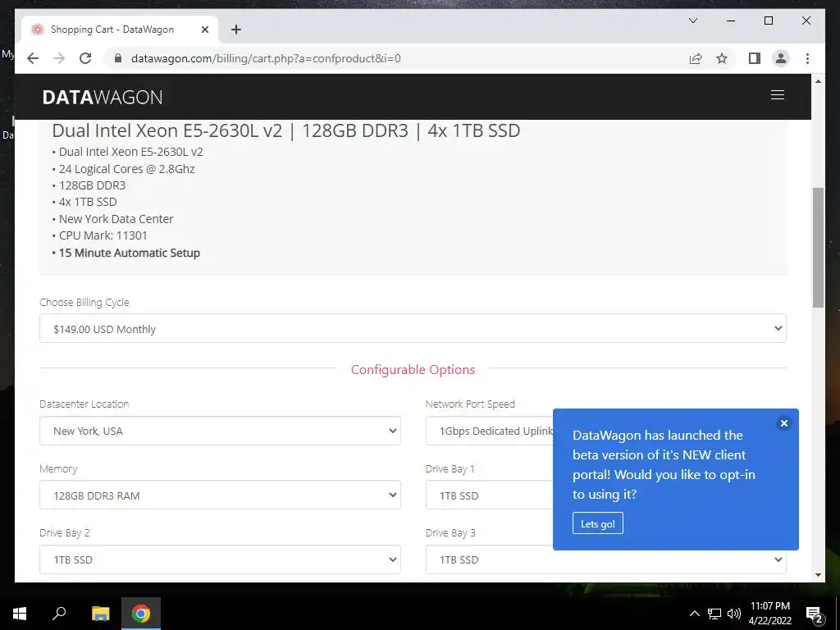
Task: Bookmark this page with the star icon
Action: pos(722,58)
